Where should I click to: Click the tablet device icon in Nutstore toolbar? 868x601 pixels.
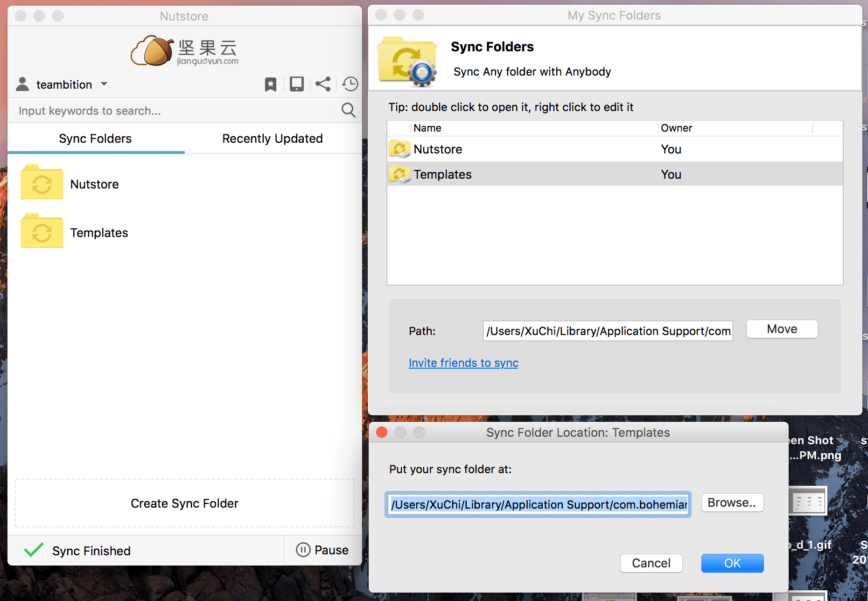[x=297, y=84]
